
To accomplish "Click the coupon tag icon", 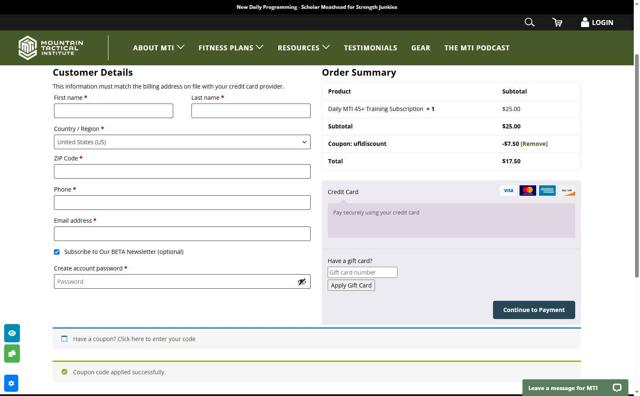I will (64, 339).
